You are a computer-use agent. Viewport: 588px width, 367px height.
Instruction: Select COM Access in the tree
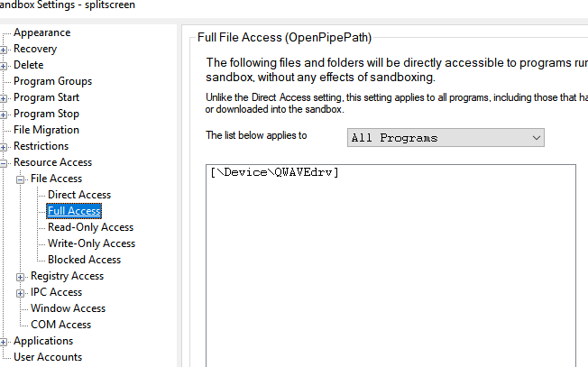tap(60, 325)
